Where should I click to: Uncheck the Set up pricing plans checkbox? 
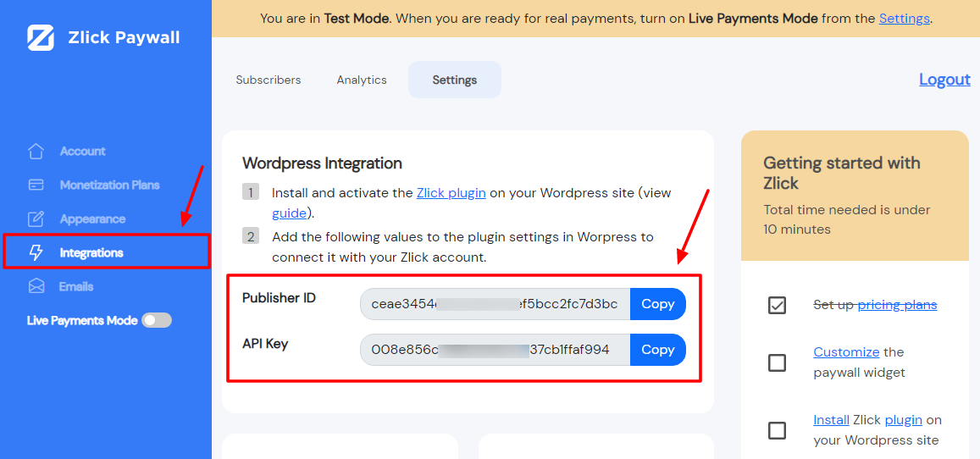pyautogui.click(x=777, y=306)
